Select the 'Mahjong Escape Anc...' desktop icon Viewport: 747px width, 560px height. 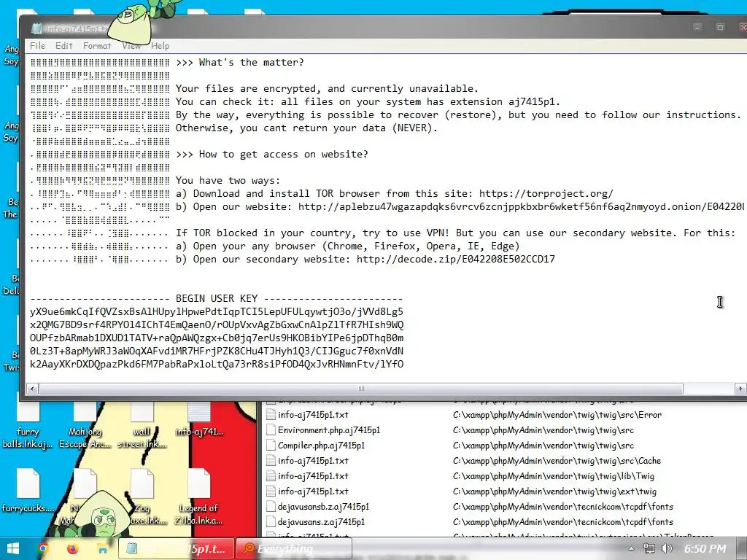[x=85, y=425]
